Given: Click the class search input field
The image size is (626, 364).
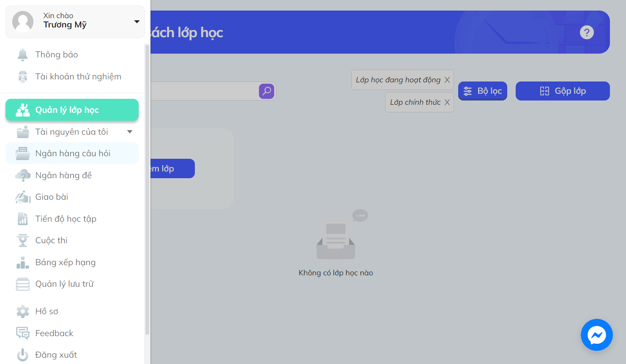Looking at the screenshot, I should (x=204, y=91).
